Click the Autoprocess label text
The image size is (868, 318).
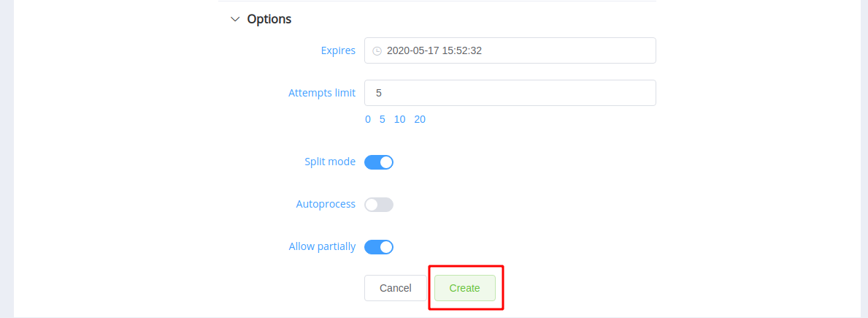326,204
